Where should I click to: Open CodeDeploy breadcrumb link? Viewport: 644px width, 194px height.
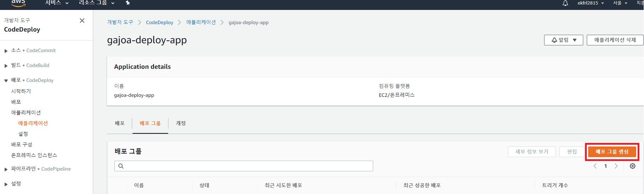[160, 22]
